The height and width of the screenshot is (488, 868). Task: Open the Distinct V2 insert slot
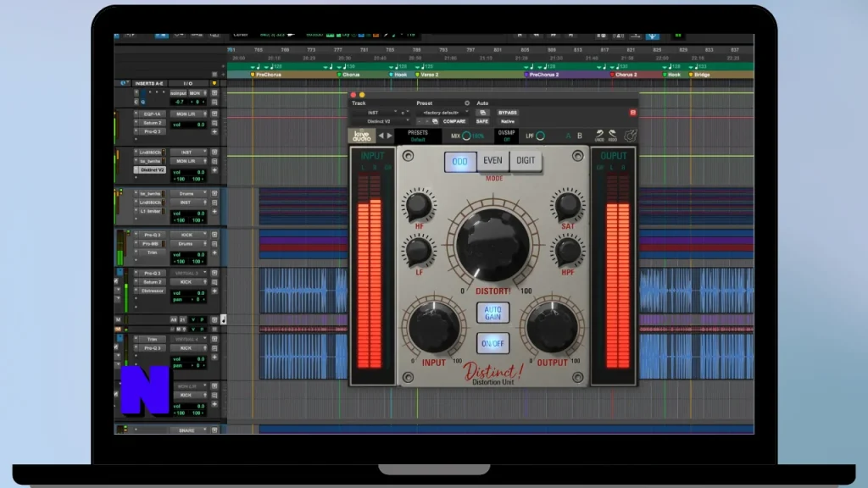[150, 169]
